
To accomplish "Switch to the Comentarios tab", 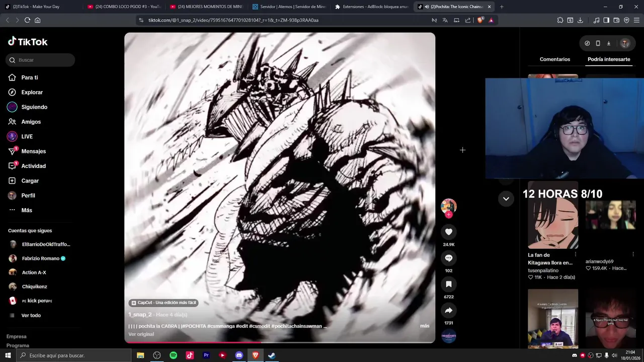I will pos(554,59).
